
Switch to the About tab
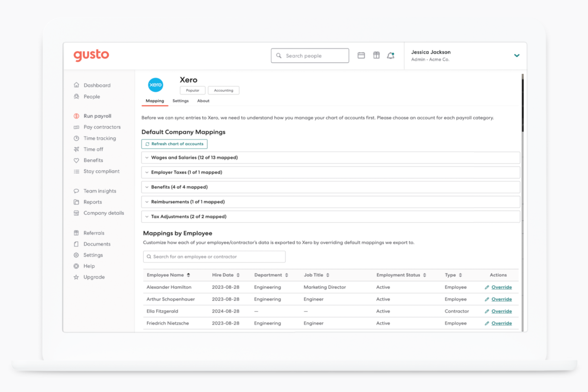(x=203, y=101)
